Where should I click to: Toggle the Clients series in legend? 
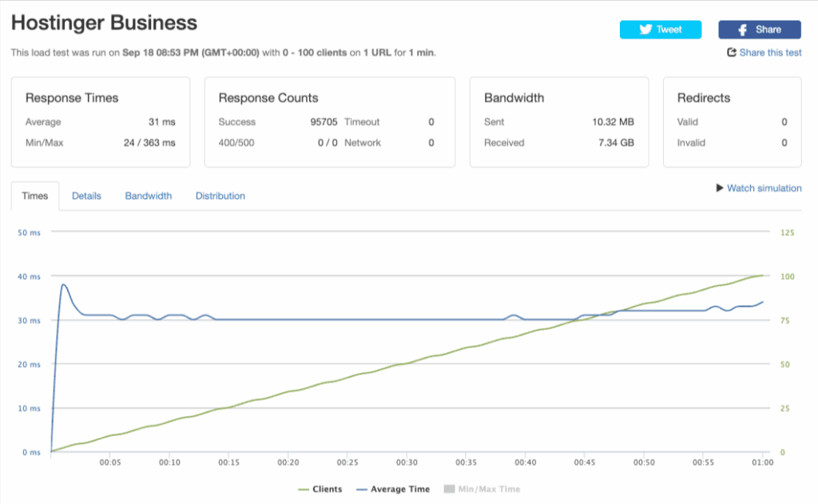coord(328,489)
